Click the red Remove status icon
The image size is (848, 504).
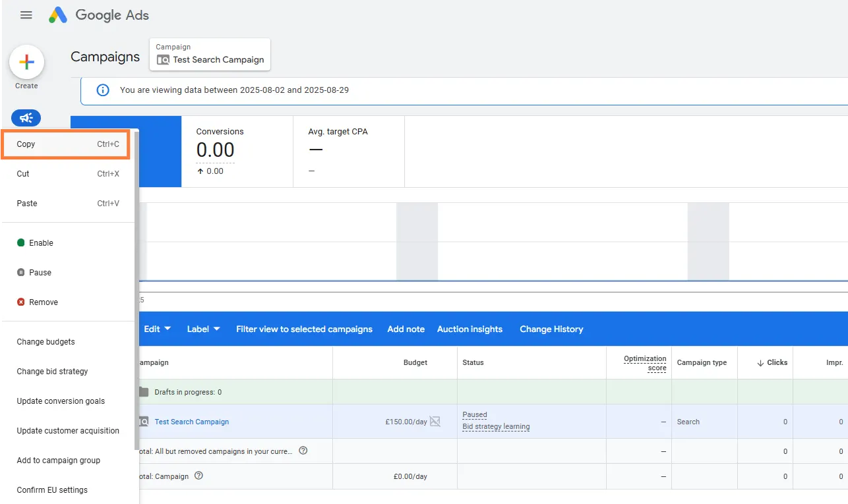(20, 302)
